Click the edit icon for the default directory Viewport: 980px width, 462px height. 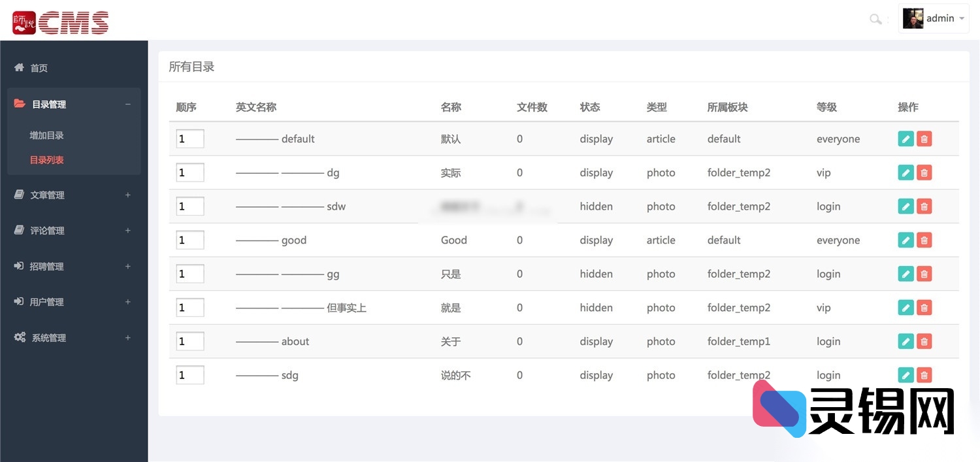point(905,139)
